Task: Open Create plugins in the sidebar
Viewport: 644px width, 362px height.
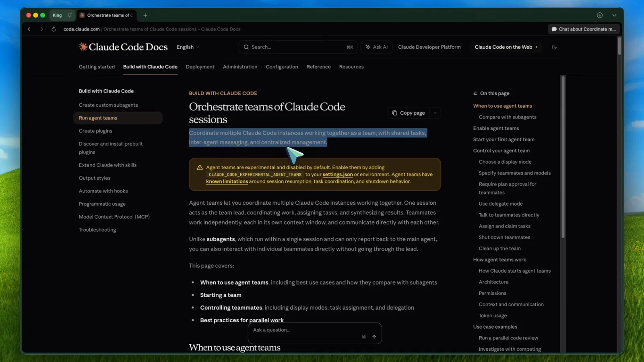Action: tap(95, 131)
